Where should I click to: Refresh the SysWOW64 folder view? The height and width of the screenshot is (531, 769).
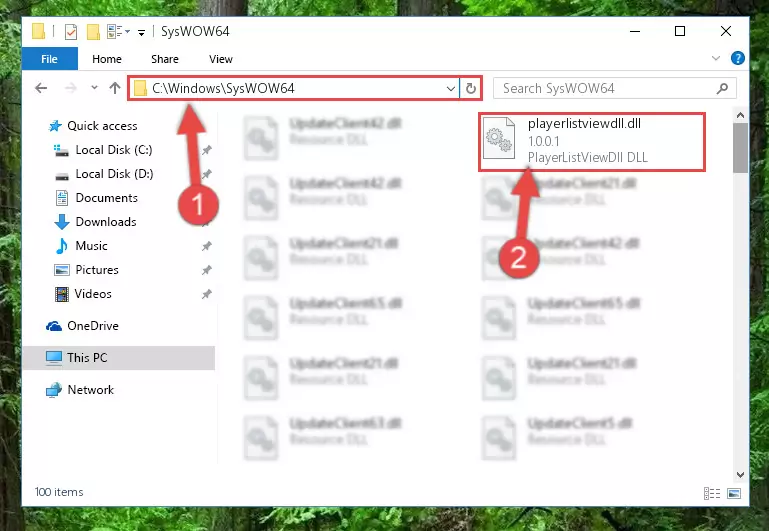coord(471,89)
